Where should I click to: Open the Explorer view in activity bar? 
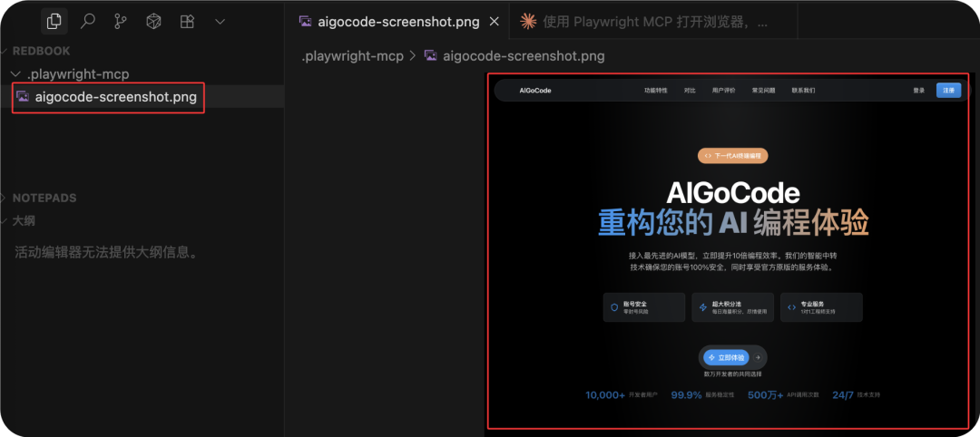tap(54, 21)
